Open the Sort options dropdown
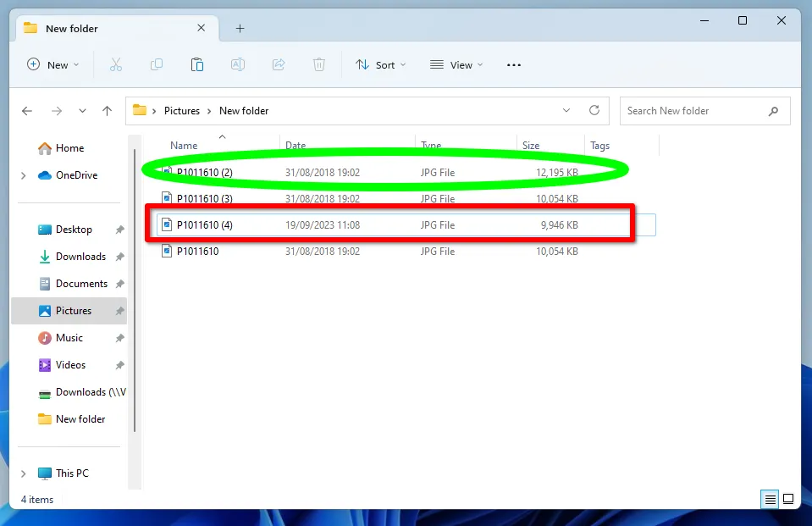The image size is (812, 526). [381, 64]
